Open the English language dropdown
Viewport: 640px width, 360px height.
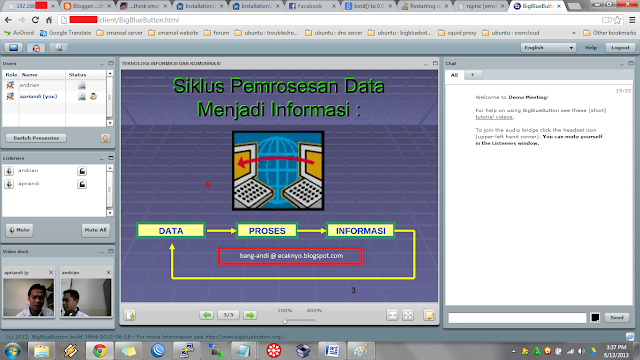point(548,48)
